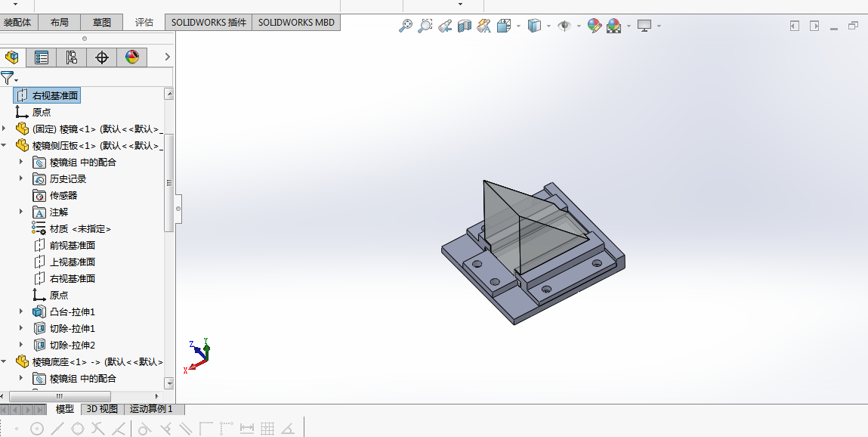Expand the 切除-拉伸1 feature
Image resolution: width=868 pixels, height=437 pixels.
[x=22, y=328]
